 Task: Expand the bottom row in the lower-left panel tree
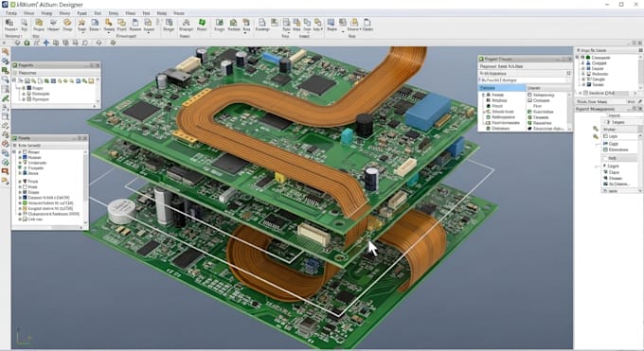pyautogui.click(x=20, y=219)
